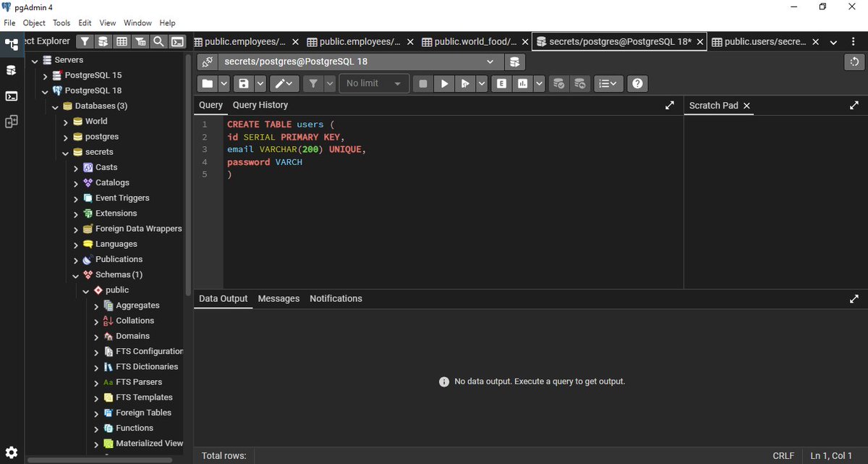Open the No limit rows dropdown
The image size is (868, 464).
375,84
